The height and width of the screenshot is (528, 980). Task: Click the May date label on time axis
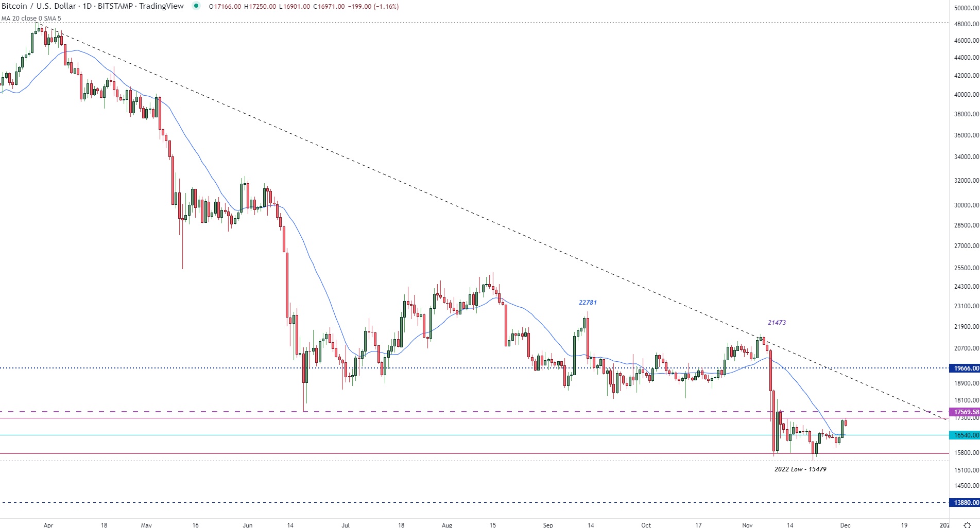click(x=146, y=525)
